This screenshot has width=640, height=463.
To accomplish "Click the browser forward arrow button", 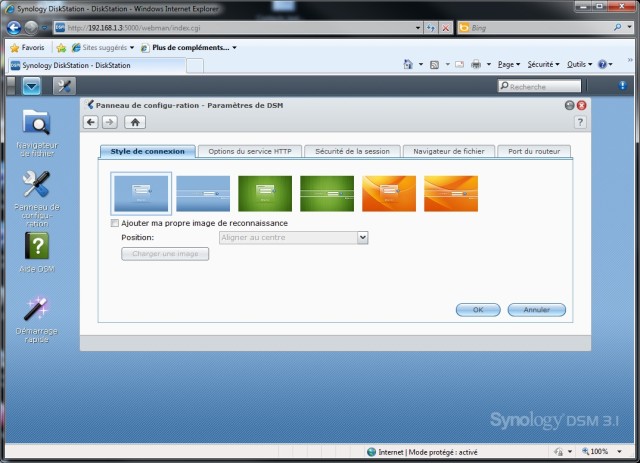I will click(31, 28).
